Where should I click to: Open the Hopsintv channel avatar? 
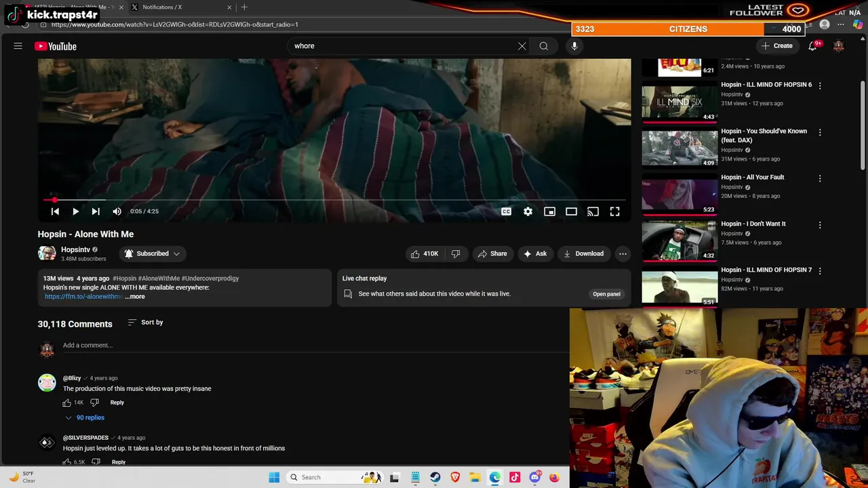click(x=47, y=253)
